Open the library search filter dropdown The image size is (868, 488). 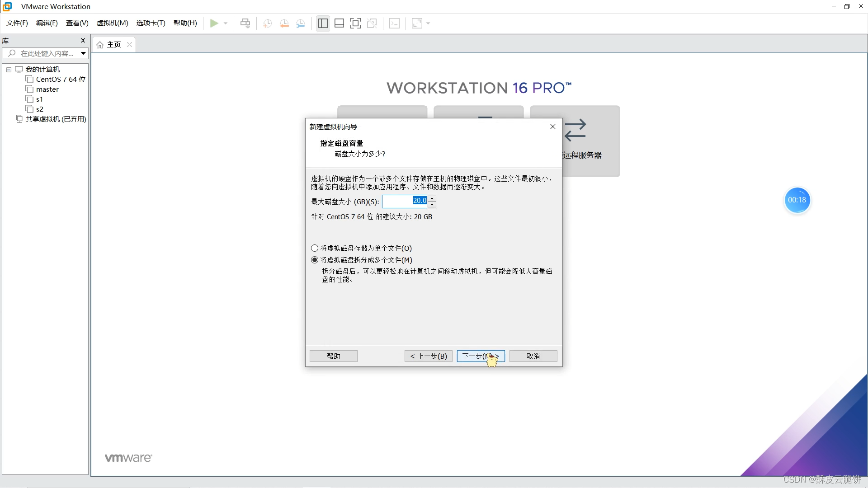pyautogui.click(x=83, y=53)
